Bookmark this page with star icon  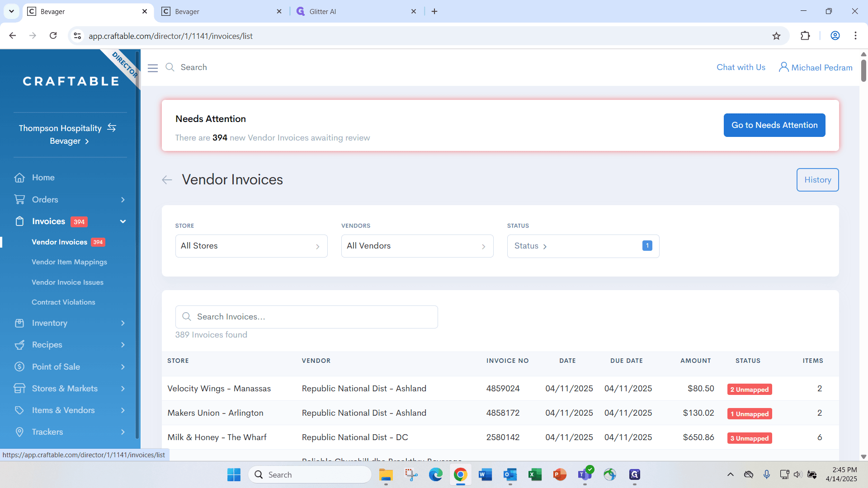click(776, 36)
